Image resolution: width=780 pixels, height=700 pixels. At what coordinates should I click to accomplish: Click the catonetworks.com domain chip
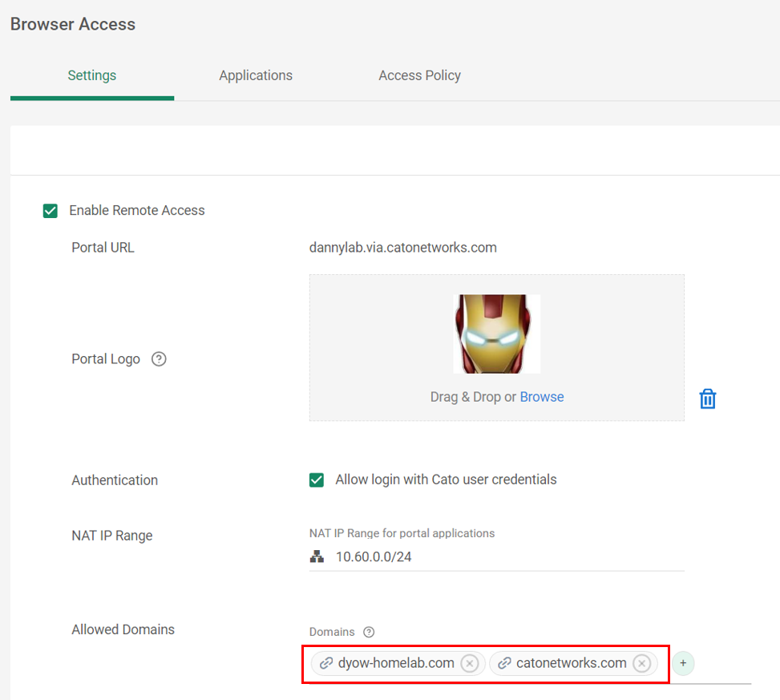[x=571, y=663]
